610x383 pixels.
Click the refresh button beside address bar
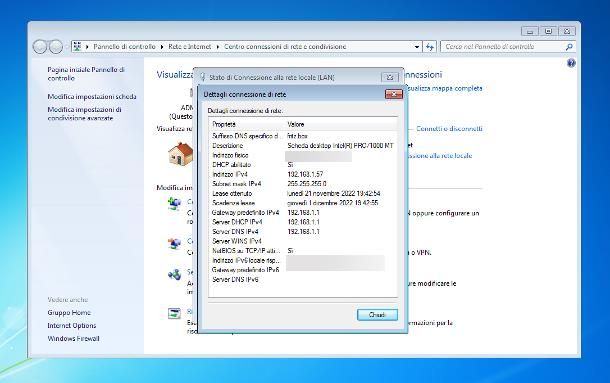429,47
